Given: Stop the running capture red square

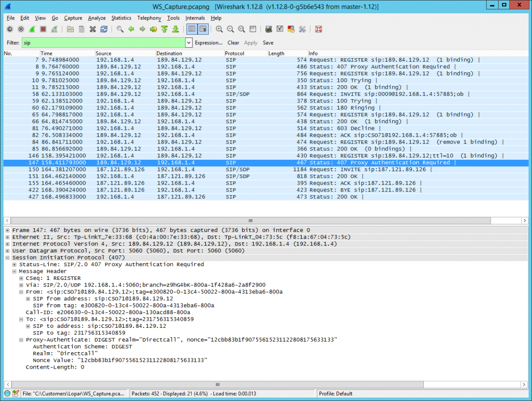Looking at the screenshot, I should tap(43, 29).
